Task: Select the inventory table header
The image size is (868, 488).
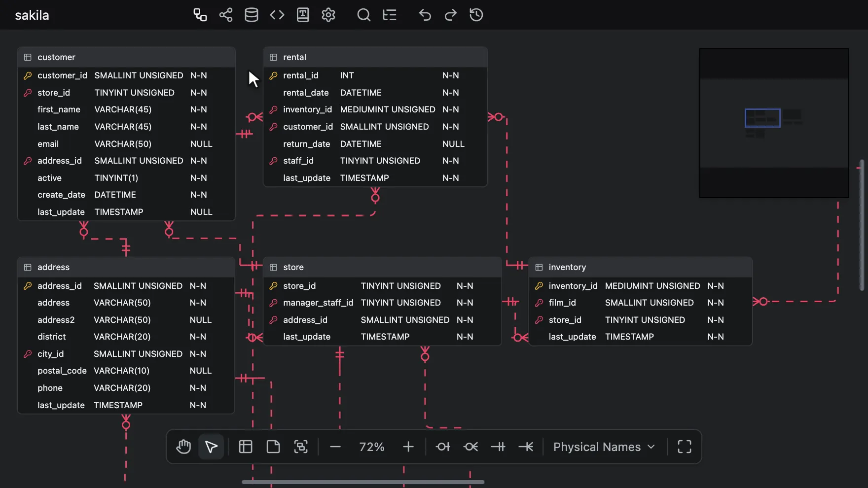Action: (x=640, y=267)
